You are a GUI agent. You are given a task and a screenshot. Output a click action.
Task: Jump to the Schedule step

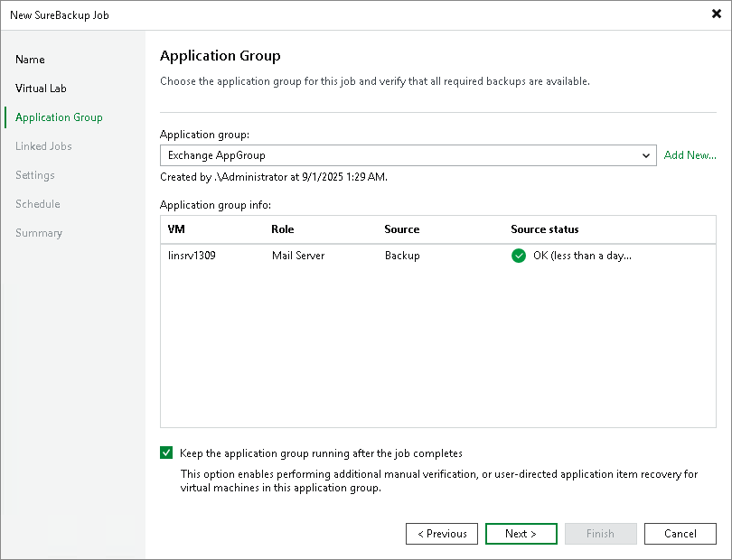[x=37, y=203]
